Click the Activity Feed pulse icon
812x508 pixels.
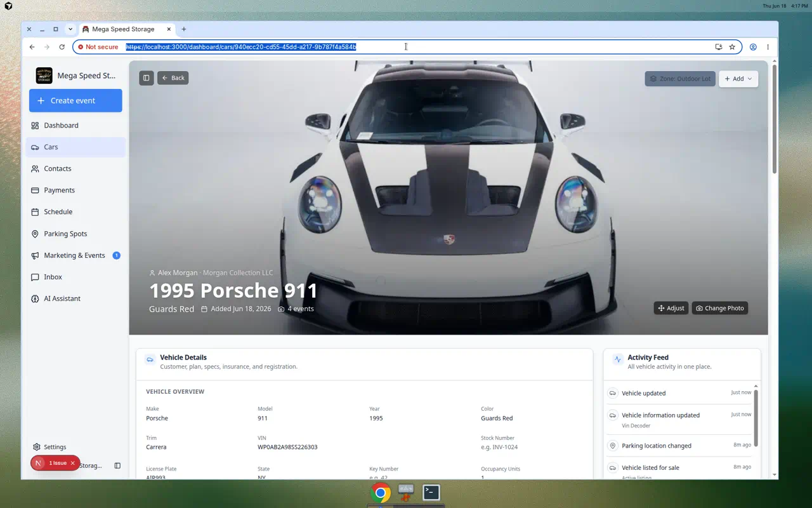point(618,359)
